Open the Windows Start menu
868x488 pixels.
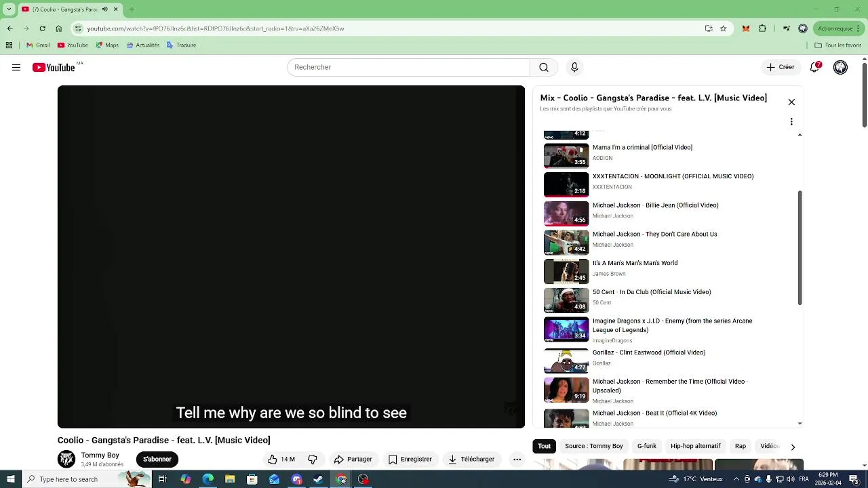[10, 479]
